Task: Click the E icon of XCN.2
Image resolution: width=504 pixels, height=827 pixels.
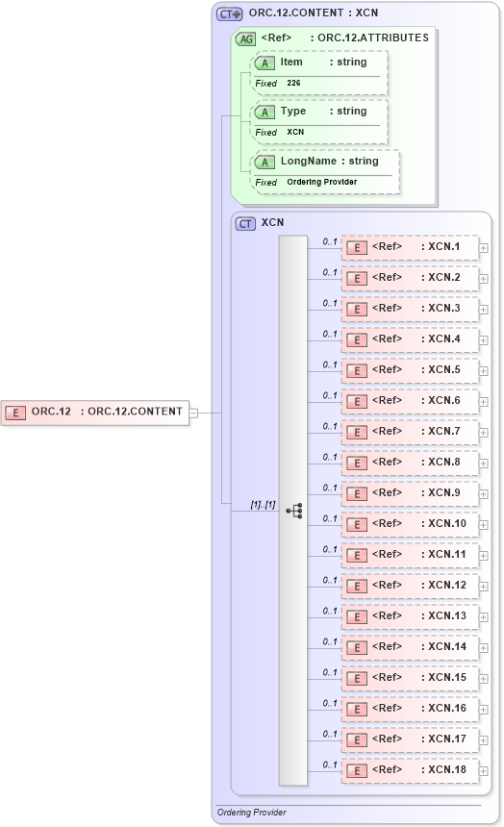Action: [357, 279]
